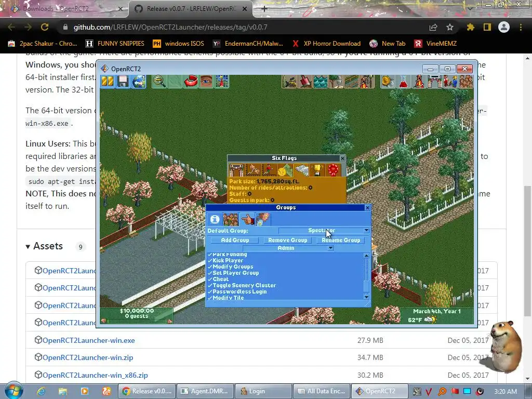Select the pointing hand groups tab
532x399 pixels.
[x=247, y=219]
